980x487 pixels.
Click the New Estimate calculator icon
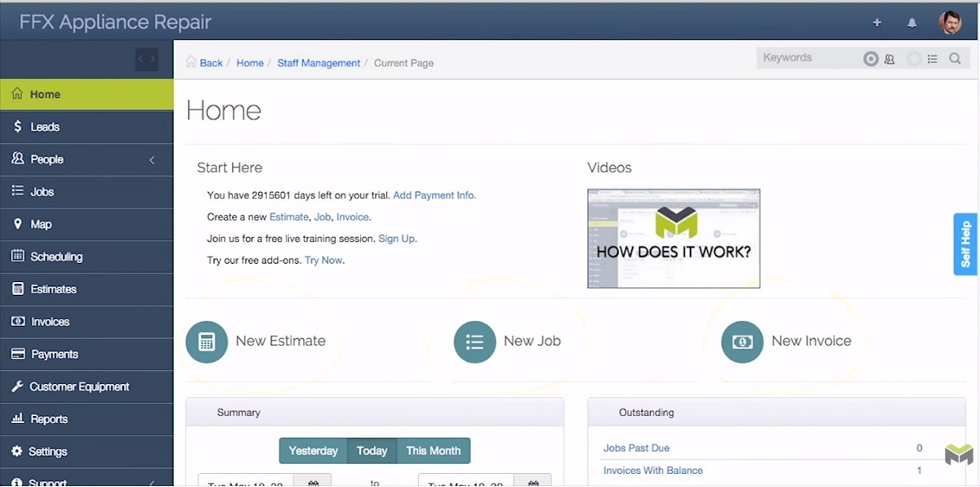[207, 342]
